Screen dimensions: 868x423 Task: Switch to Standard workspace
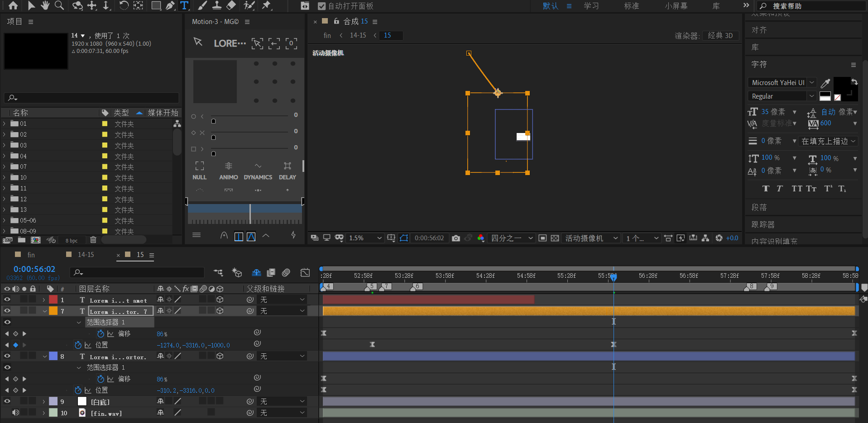click(632, 6)
